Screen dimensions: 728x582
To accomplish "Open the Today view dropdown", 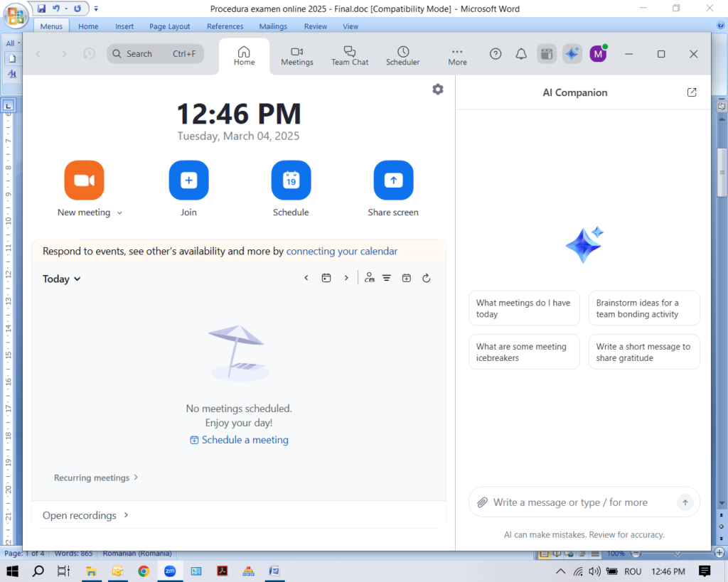I will [62, 279].
